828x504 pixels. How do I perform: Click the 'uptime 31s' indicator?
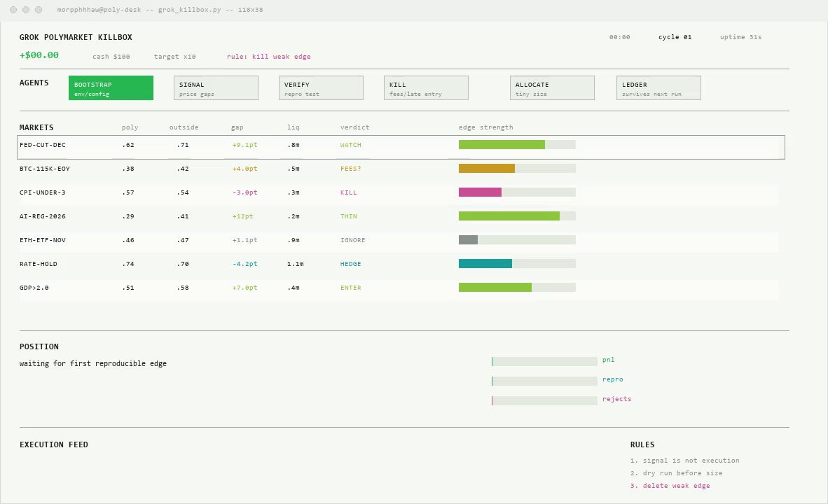pyautogui.click(x=740, y=37)
